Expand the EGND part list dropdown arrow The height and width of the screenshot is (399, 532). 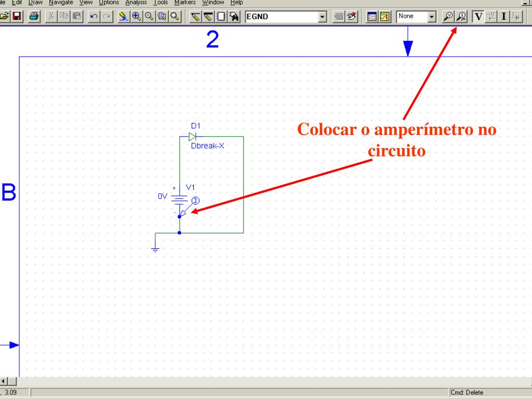322,17
